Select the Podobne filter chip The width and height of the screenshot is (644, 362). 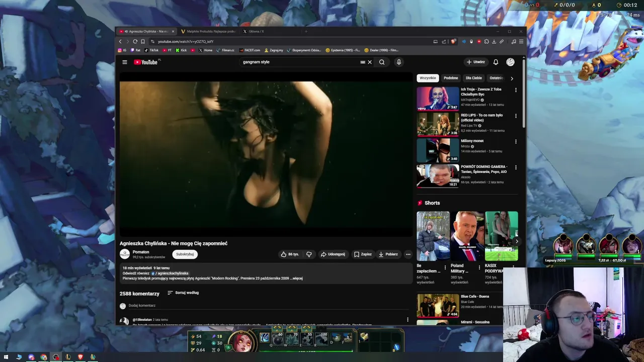451,78
